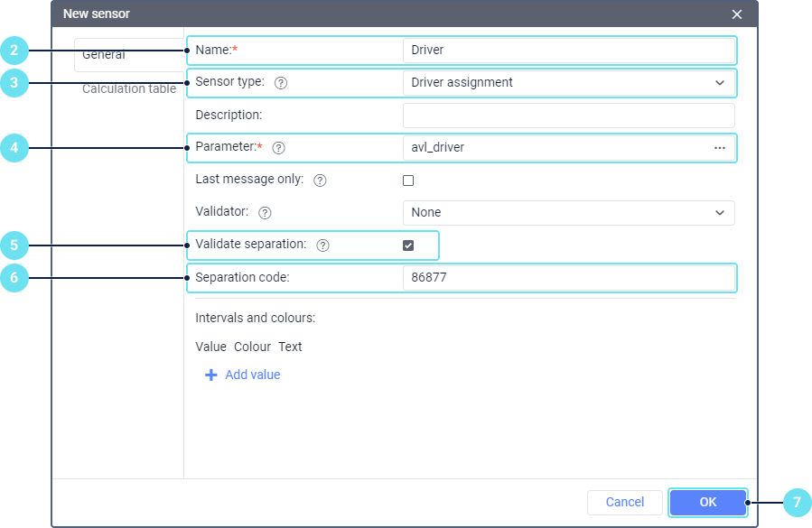Click help icon for Validate separation

323,245
